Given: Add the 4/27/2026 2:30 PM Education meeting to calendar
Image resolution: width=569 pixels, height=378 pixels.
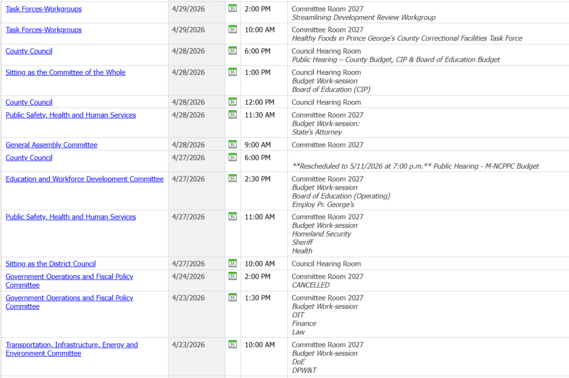Looking at the screenshot, I should click(x=233, y=178).
